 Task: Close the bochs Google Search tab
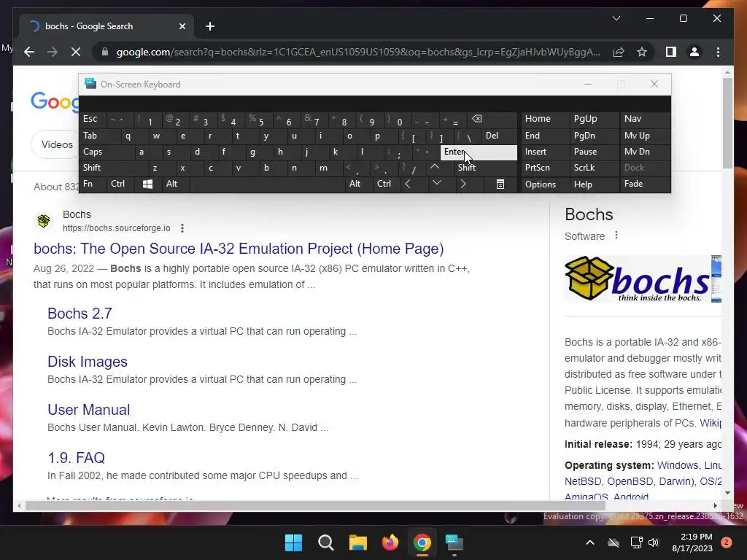pos(182,26)
